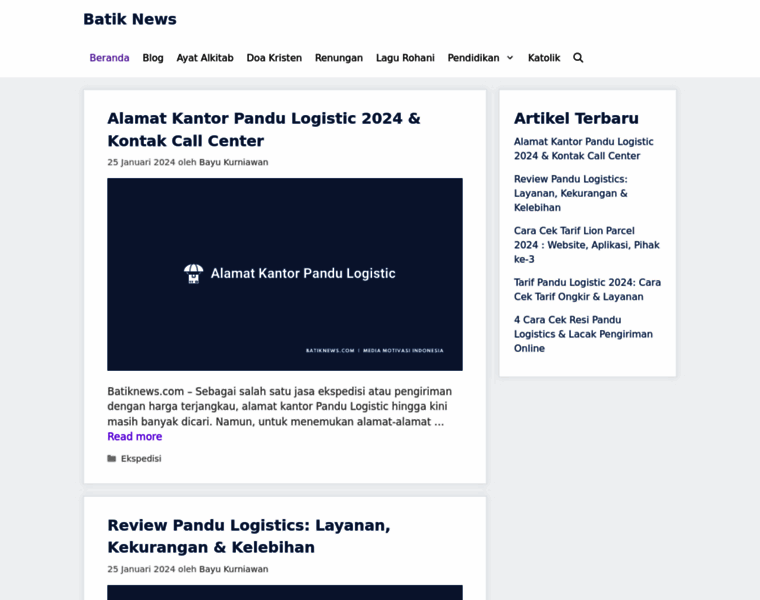Viewport: 760px width, 600px height.
Task: Open the Alamat Kantor Pandu Logistic article heading
Action: [264, 129]
